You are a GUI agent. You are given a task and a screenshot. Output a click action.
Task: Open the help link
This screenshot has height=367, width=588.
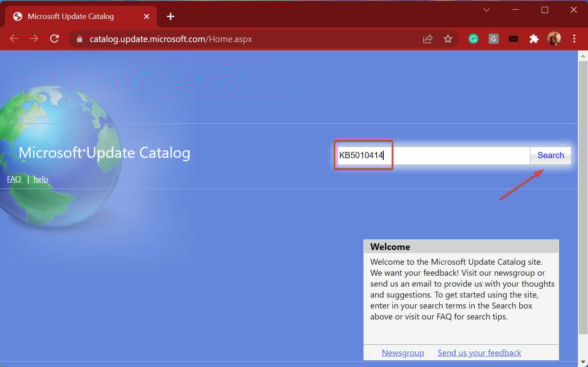click(x=41, y=179)
